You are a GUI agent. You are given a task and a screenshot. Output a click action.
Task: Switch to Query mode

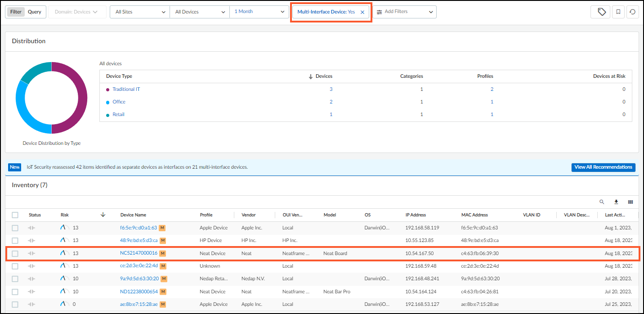[35, 12]
